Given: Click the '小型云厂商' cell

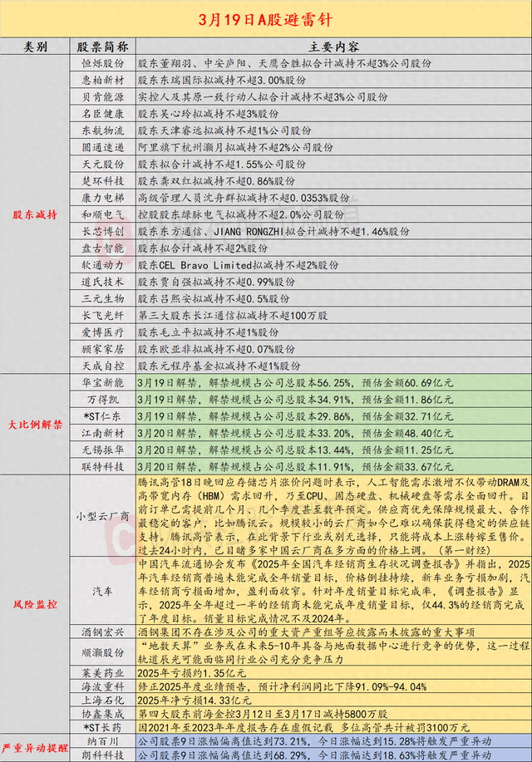Looking at the screenshot, I should click(x=102, y=516).
